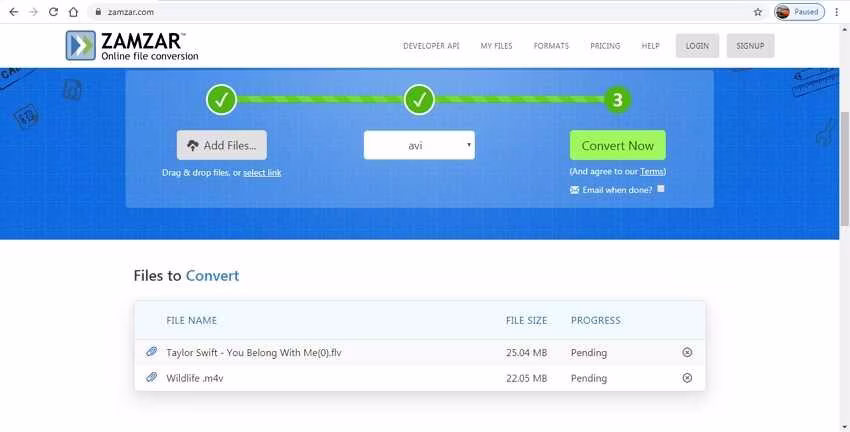Click the 22.05 MB file size
Viewport: 850px width, 432px height.
(x=526, y=378)
